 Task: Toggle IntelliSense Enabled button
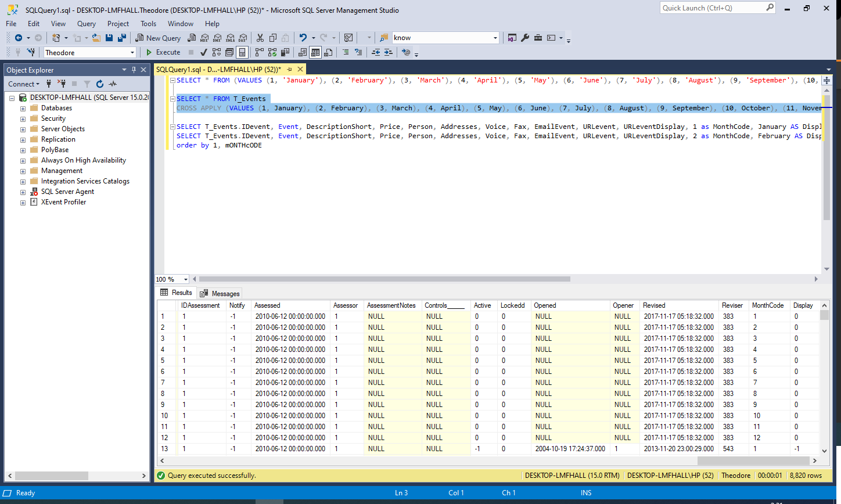point(242,52)
